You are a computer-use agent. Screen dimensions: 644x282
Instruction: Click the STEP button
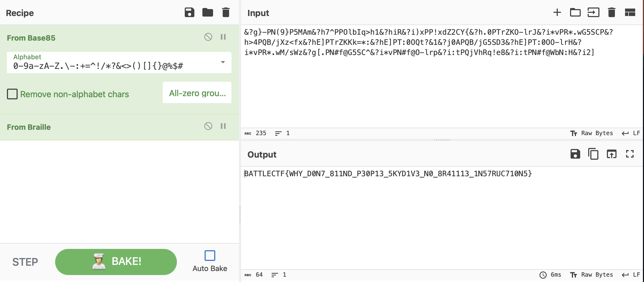coord(25,262)
